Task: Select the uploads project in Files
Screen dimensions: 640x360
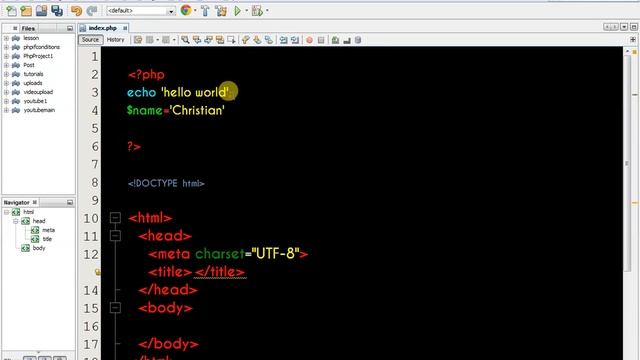Action: coord(33,83)
